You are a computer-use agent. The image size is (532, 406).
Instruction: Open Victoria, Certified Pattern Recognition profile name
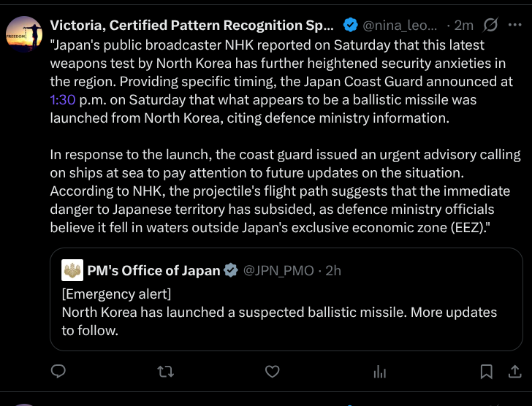coord(191,26)
